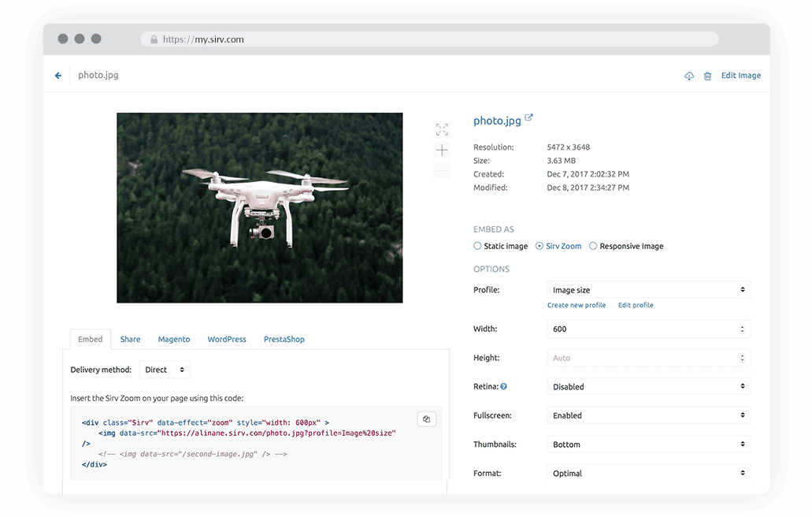
Task: Zoom in with the plus icon
Action: [x=442, y=150]
